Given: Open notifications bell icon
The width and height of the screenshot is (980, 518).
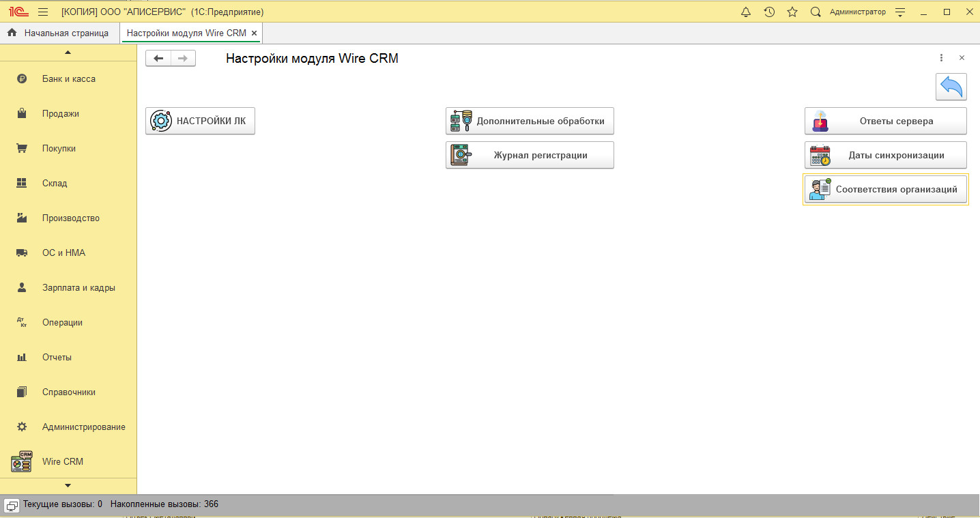Looking at the screenshot, I should (746, 12).
